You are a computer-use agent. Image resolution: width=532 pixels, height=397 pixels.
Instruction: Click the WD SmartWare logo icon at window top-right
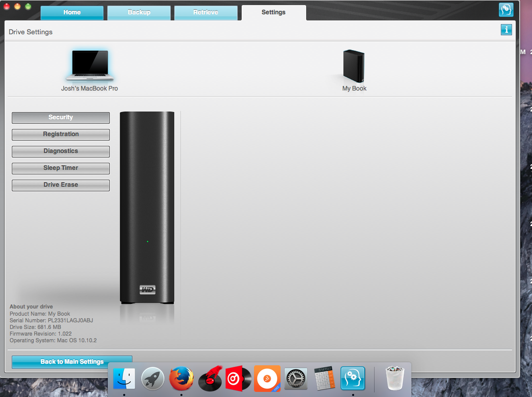tap(506, 10)
